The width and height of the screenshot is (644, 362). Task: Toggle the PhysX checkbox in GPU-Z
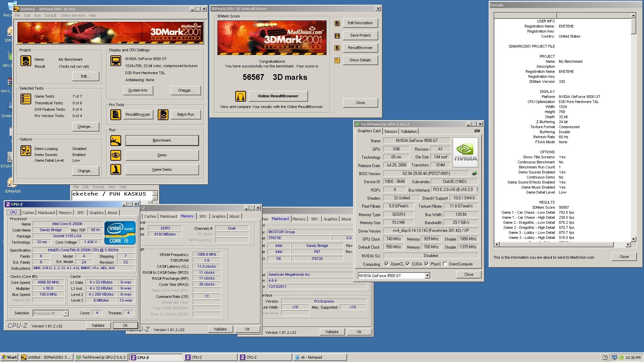click(x=427, y=264)
